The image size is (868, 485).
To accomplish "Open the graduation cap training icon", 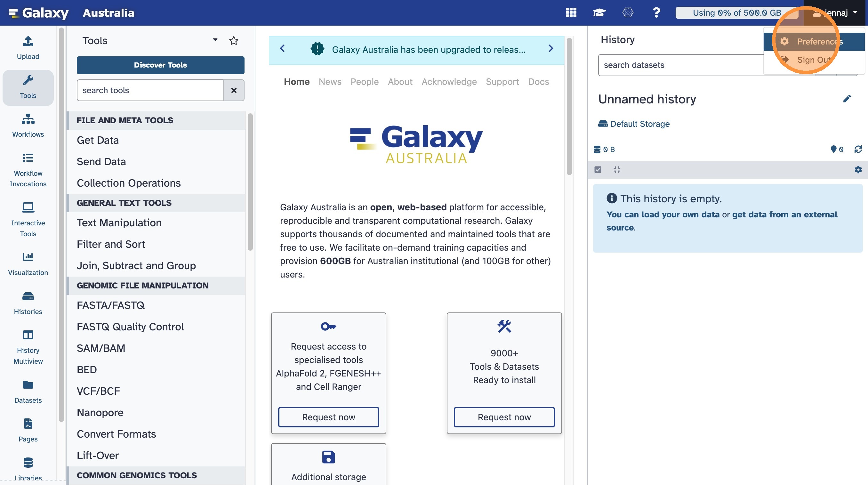I will click(599, 13).
